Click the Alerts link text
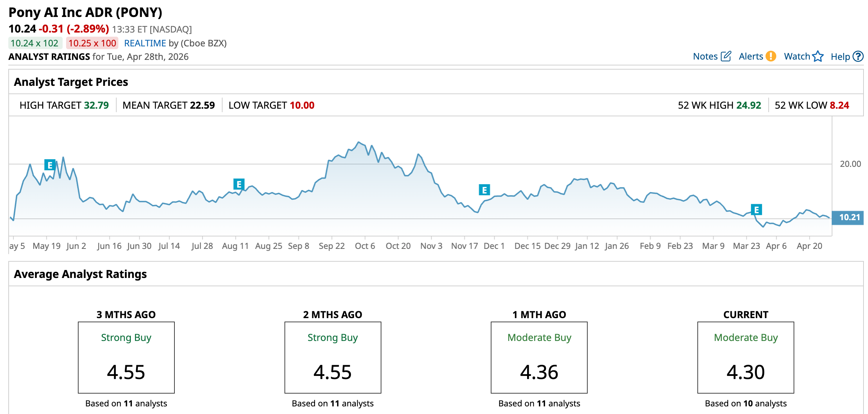Image resolution: width=868 pixels, height=414 pixels. [x=751, y=56]
